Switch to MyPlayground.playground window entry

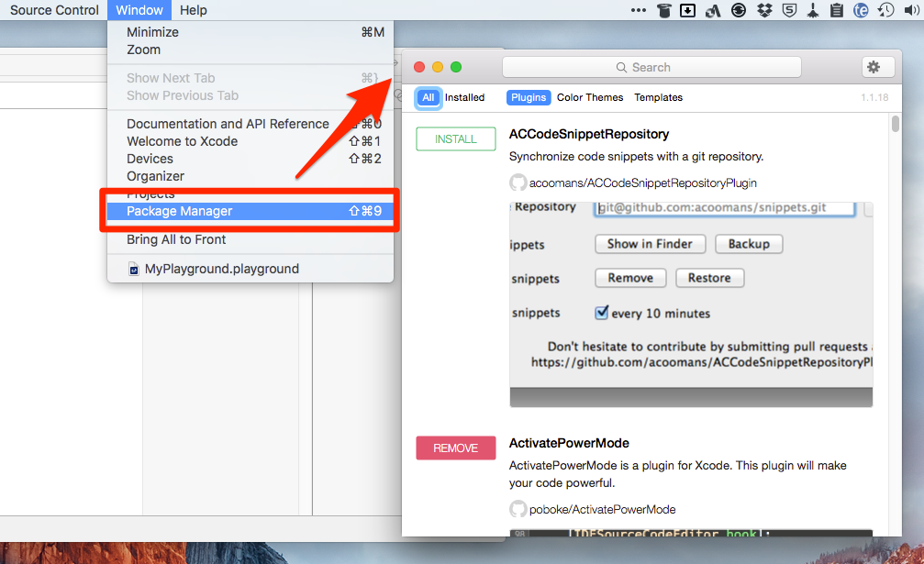pos(250,269)
